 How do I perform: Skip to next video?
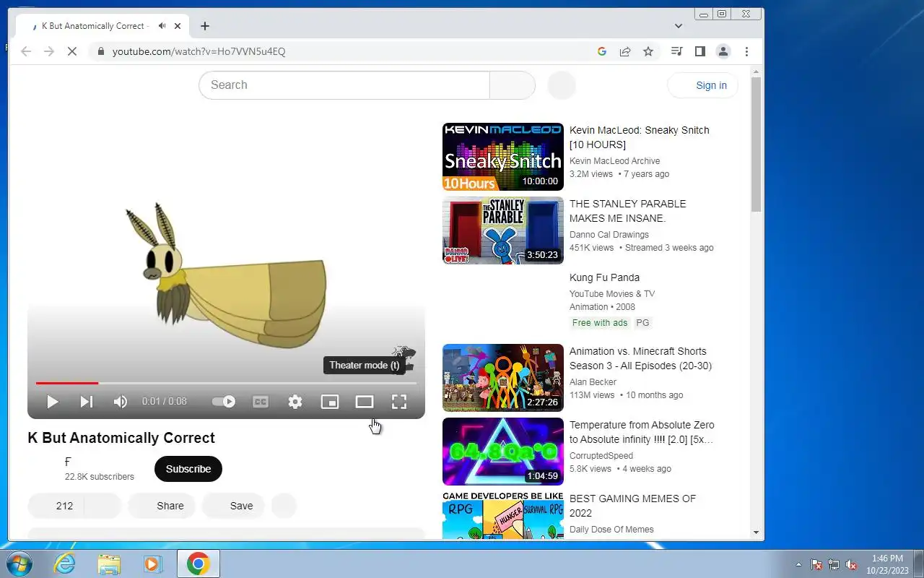pos(87,402)
